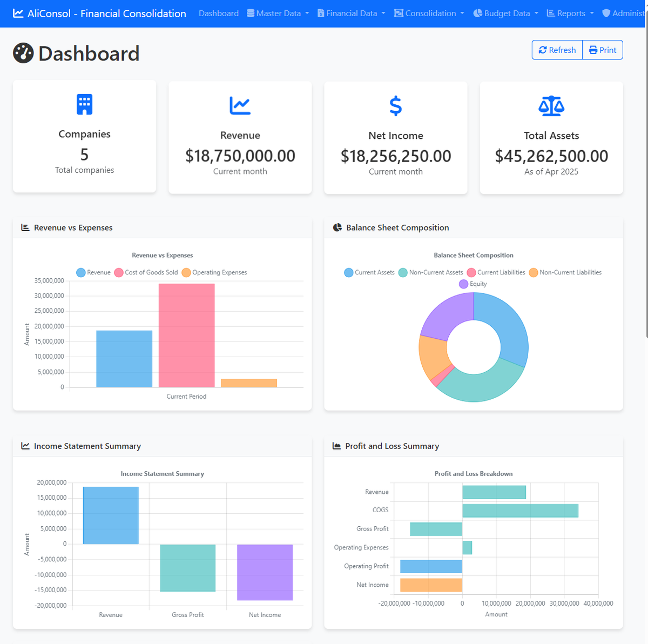Click the blue Operating Profit horizontal bar

coord(431,566)
